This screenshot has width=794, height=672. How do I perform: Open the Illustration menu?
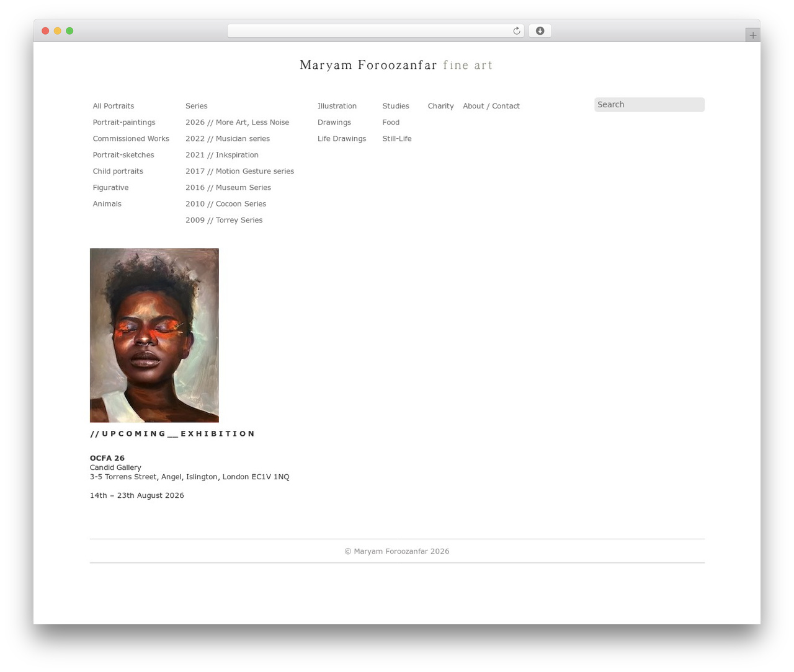pyautogui.click(x=337, y=106)
